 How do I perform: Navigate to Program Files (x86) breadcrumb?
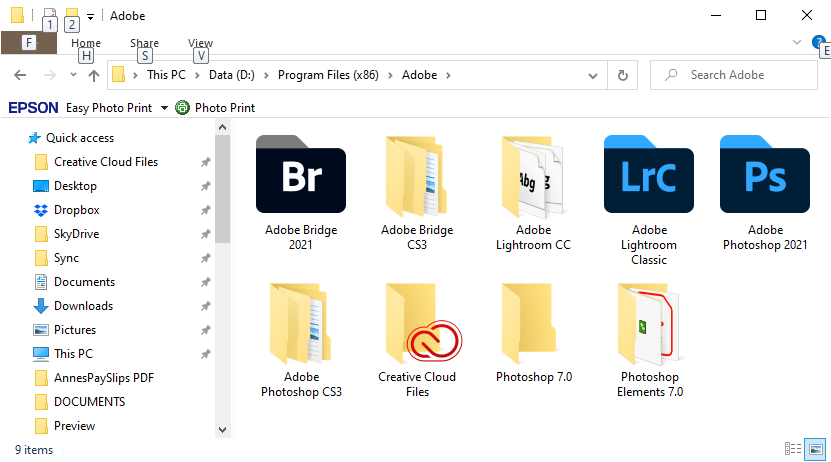[x=328, y=75]
